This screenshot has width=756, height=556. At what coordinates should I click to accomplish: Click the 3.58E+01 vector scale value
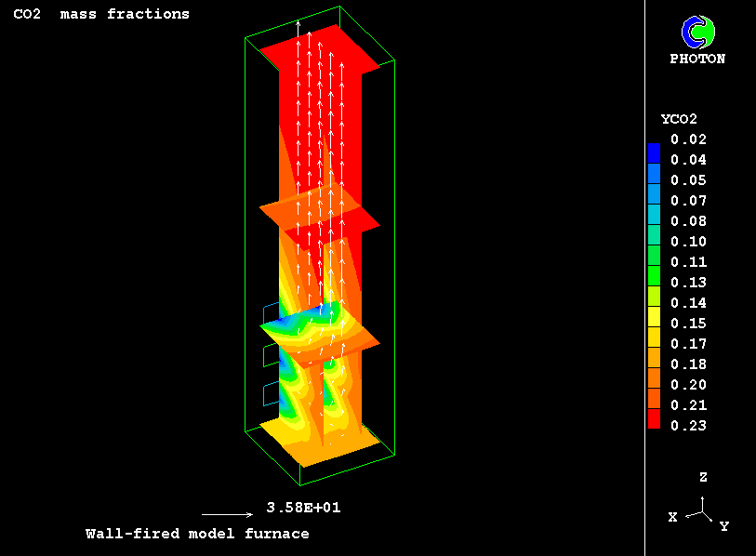pos(297,508)
